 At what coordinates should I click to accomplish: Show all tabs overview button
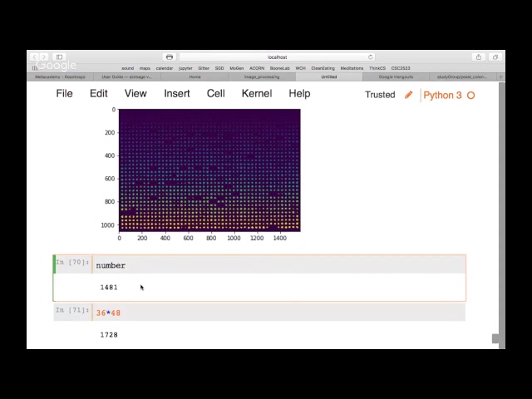tap(495, 57)
